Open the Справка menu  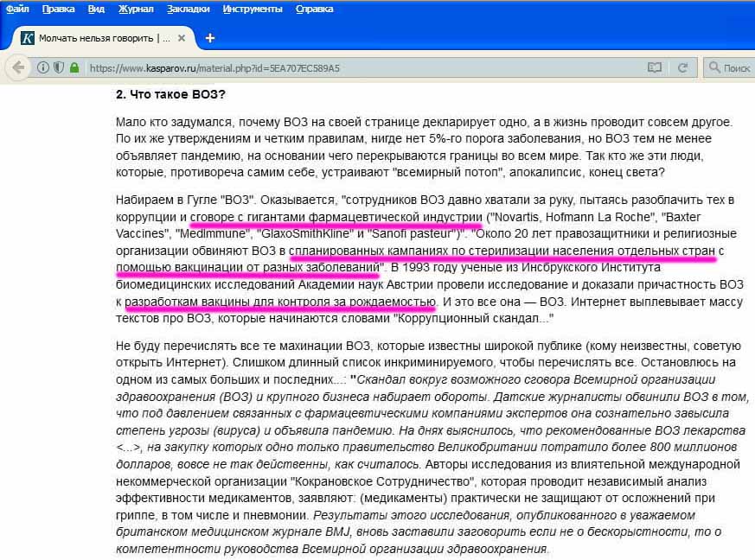pos(315,9)
